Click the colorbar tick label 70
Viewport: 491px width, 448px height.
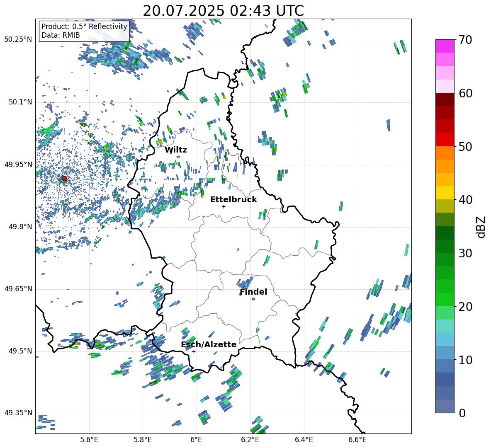465,40
